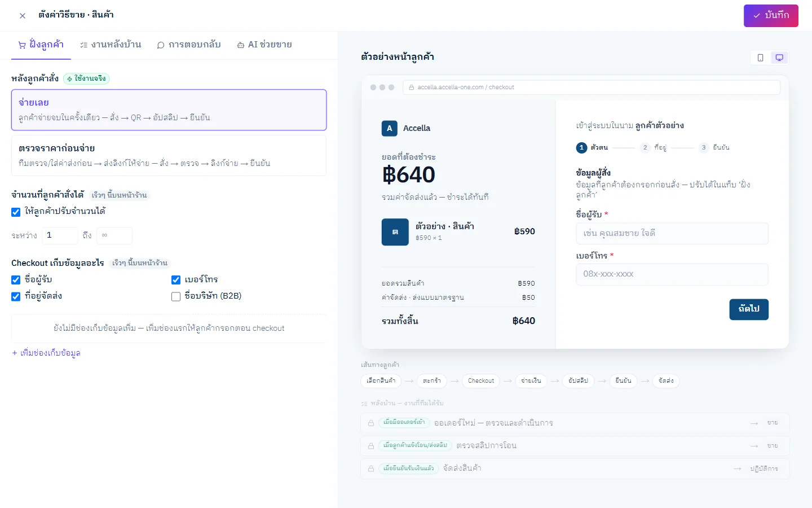The width and height of the screenshot is (812, 508).
Task: Select the ตรวจราคาก่อนจ่าย option card
Action: click(169, 155)
